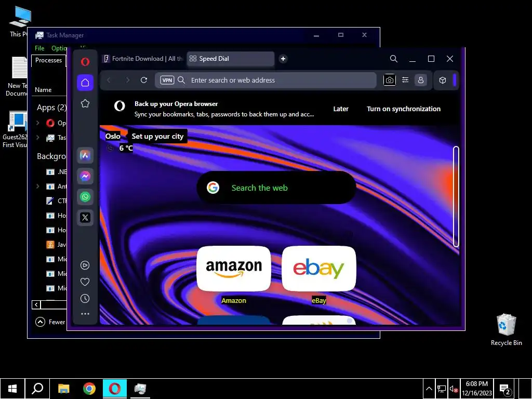Click Fewer details in Task Manager
This screenshot has height=399, width=532.
pyautogui.click(x=50, y=322)
